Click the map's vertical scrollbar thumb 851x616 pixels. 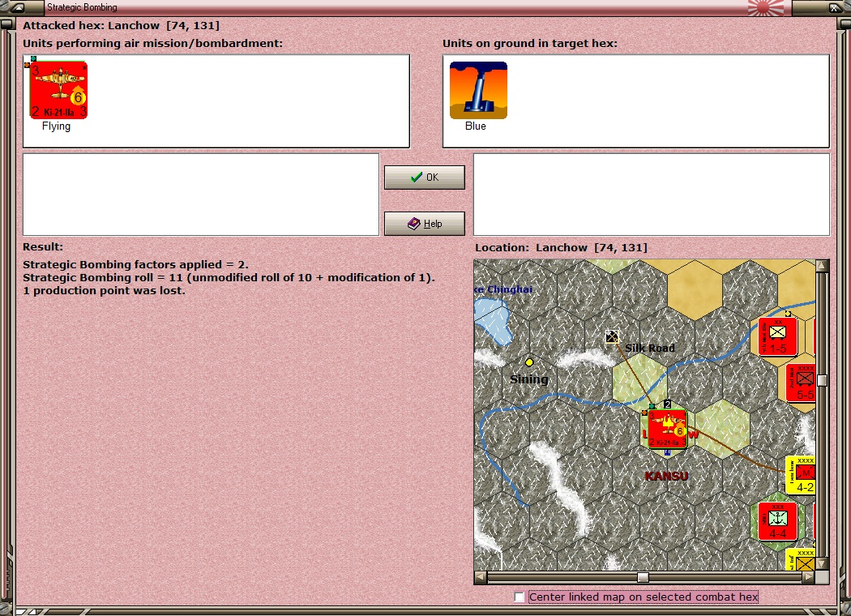click(x=823, y=380)
